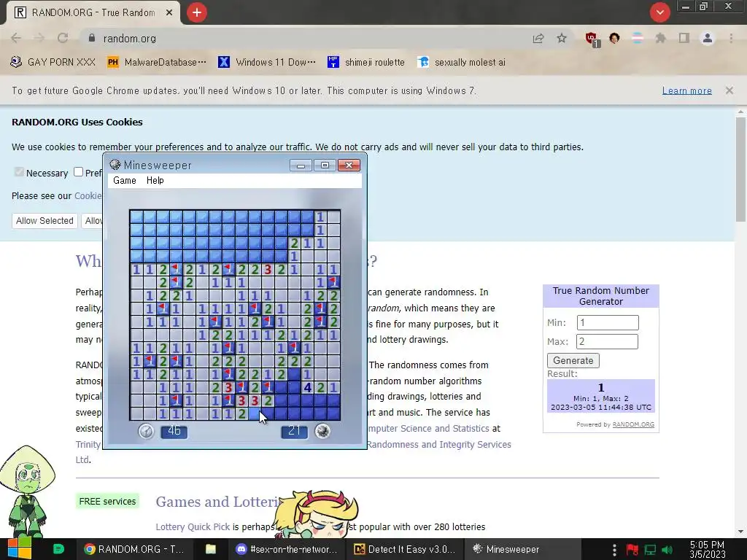Open a new browser tab
This screenshot has height=560, width=747.
[197, 12]
